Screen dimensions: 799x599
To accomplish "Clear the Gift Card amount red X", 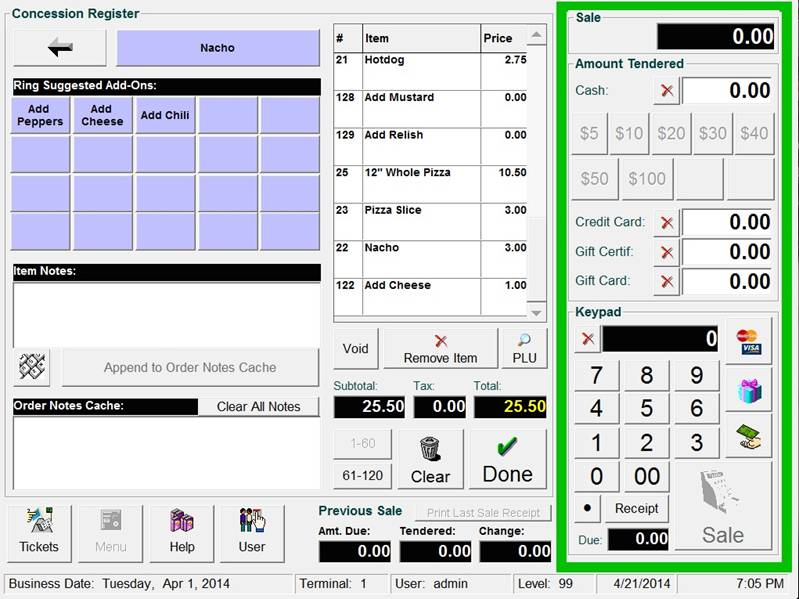I will 667,282.
